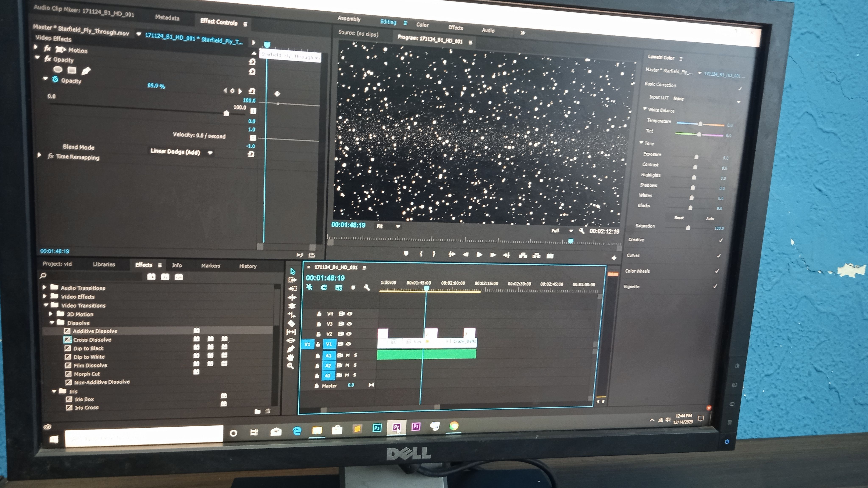Open Photoshop from the taskbar

click(x=377, y=428)
